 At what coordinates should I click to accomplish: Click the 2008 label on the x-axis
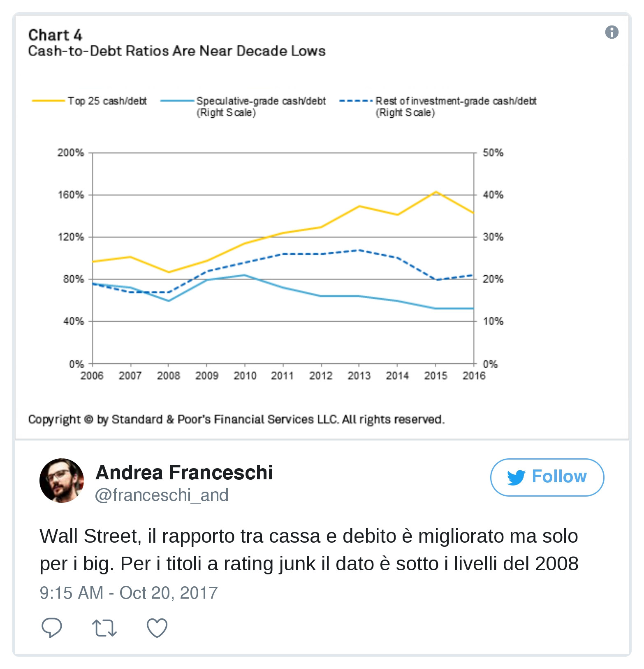168,376
